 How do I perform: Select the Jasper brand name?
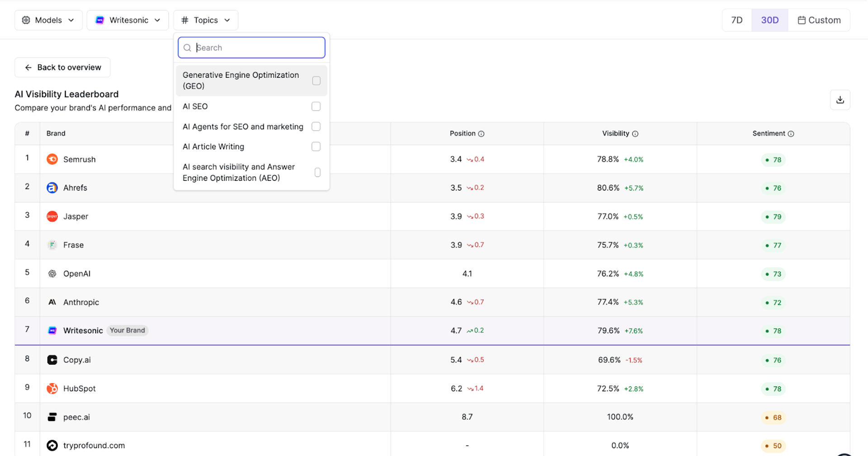[x=75, y=216]
